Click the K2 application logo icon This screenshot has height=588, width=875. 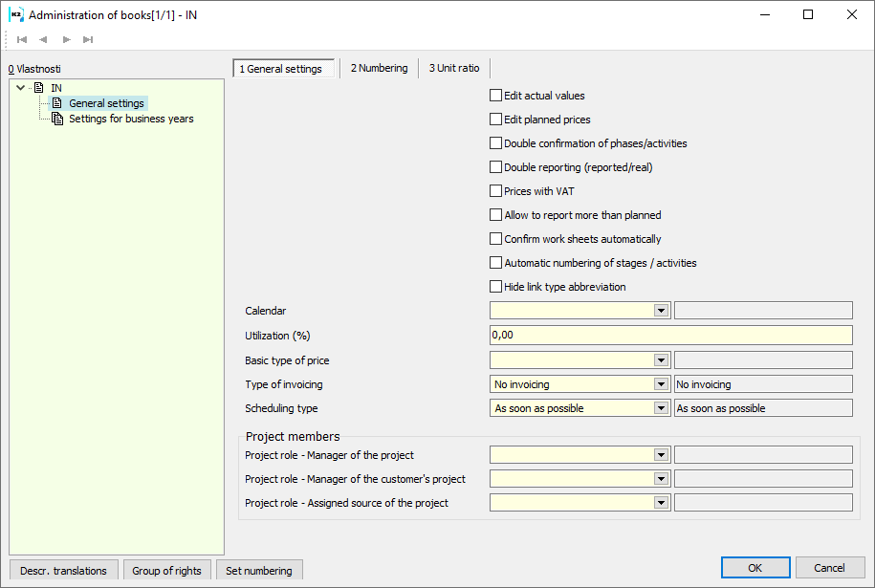pos(15,15)
